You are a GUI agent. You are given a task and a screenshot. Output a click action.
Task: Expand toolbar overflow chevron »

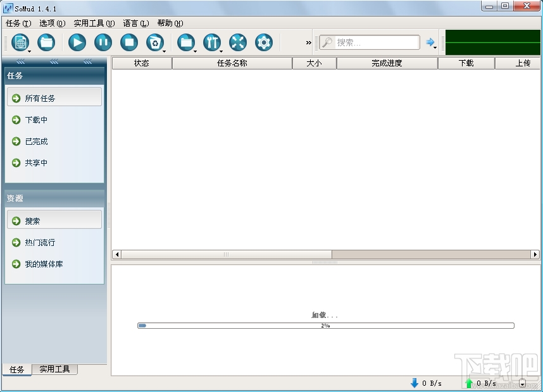point(309,42)
